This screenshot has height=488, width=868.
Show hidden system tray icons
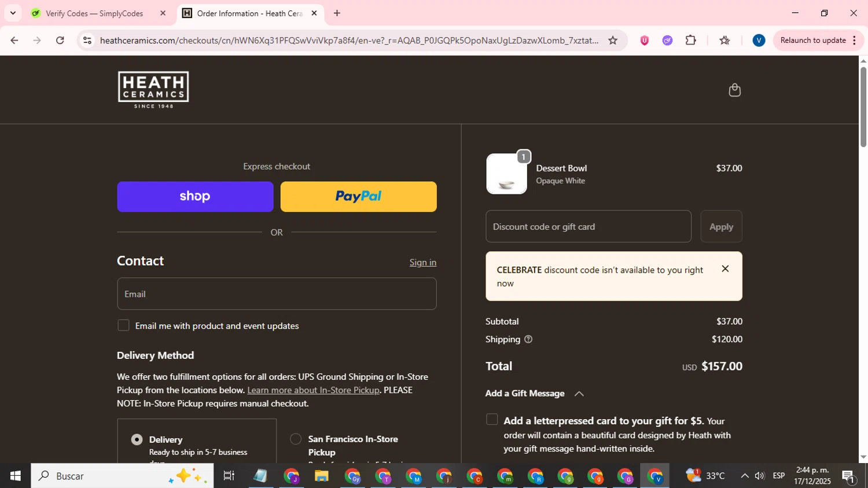[744, 476]
